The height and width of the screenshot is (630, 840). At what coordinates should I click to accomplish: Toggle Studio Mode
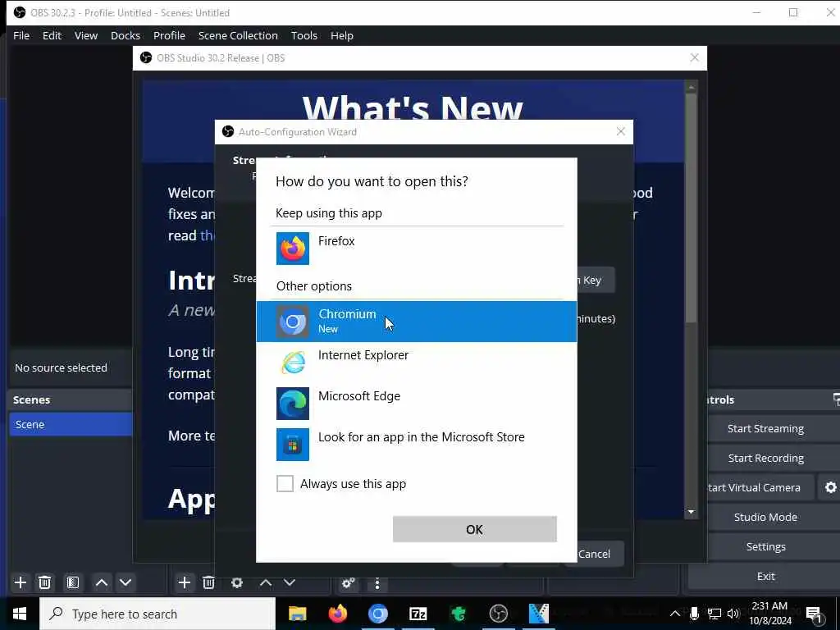765,517
